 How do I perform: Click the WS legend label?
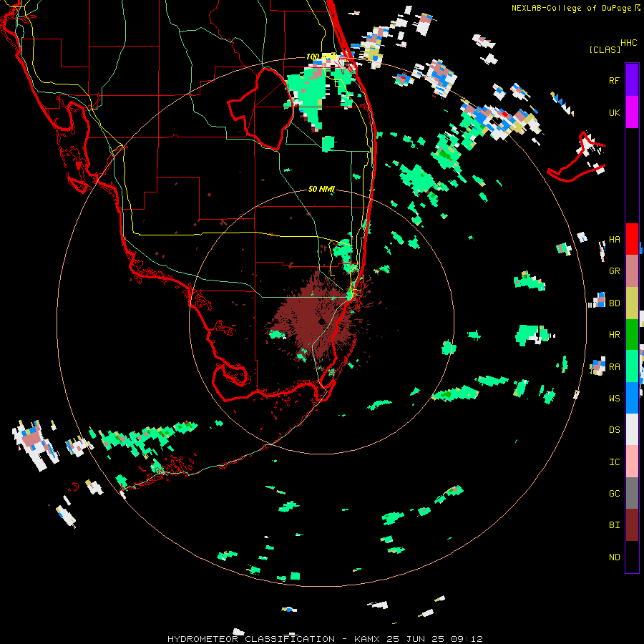point(614,398)
